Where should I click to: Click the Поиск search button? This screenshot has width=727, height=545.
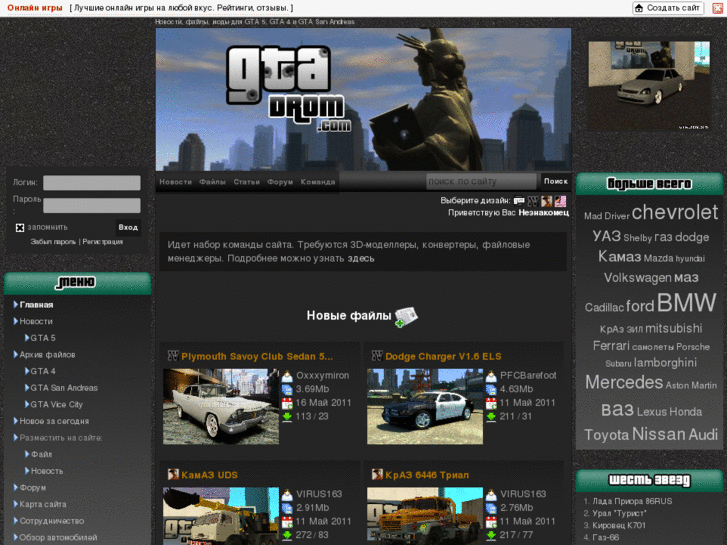point(555,181)
